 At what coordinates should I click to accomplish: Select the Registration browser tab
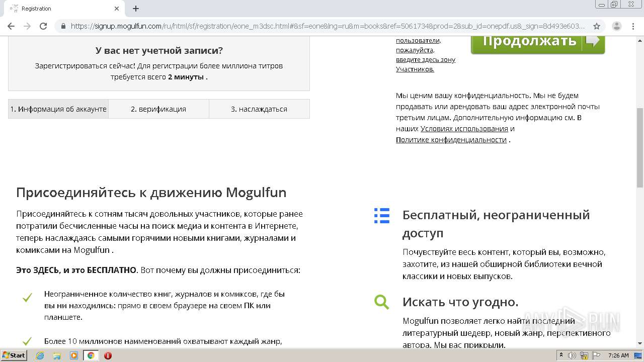coord(64,9)
